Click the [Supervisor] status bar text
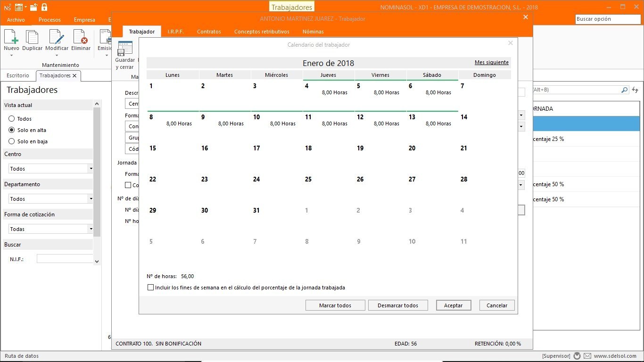This screenshot has height=362, width=644. [556, 356]
